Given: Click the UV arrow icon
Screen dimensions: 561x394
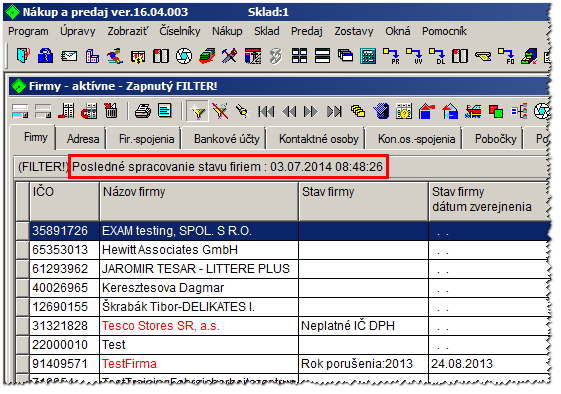Looking at the screenshot, I should pyautogui.click(x=414, y=56).
